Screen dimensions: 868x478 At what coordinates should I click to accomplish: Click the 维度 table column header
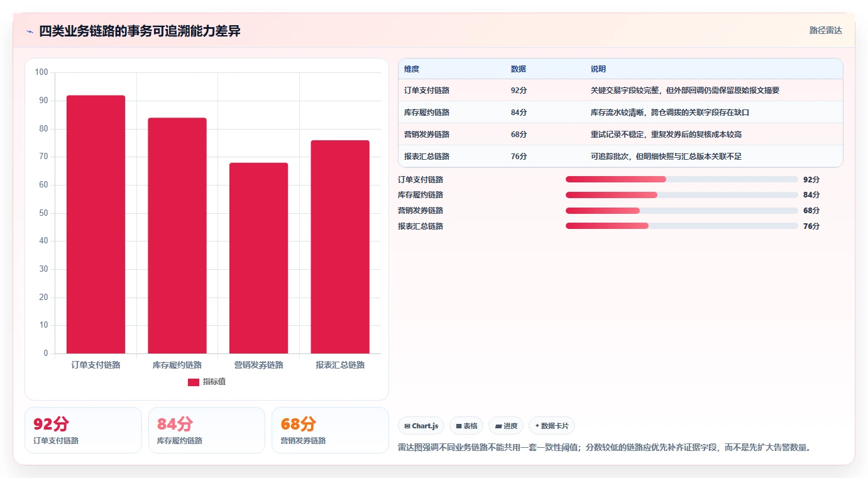pyautogui.click(x=412, y=69)
